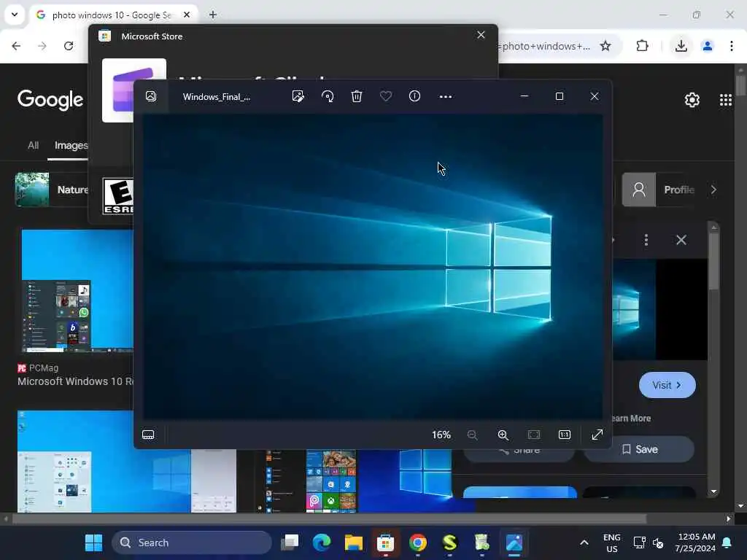Click the taskbar Search box
The height and width of the screenshot is (560, 747).
[x=192, y=542]
